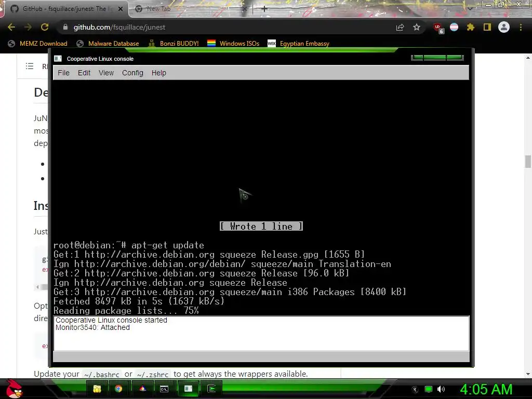Open the Config menu in Cooperative Linux console
This screenshot has height=399, width=532.
[132, 73]
